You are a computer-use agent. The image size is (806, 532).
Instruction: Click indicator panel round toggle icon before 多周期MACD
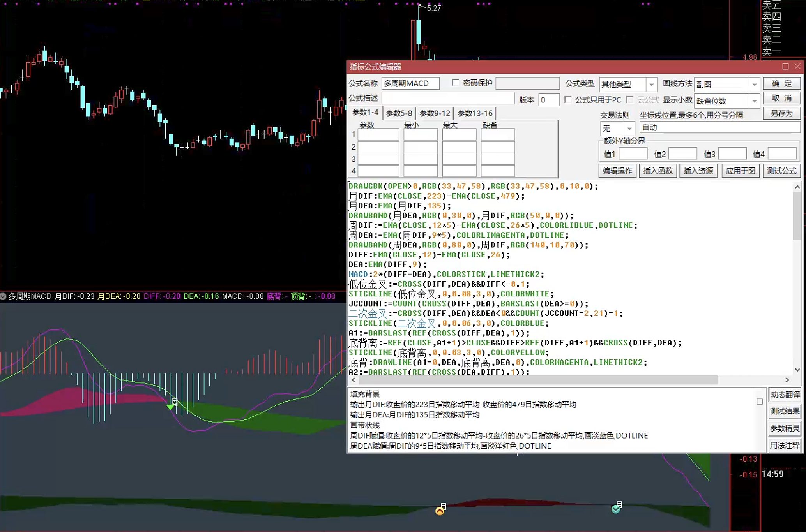coord(3,296)
